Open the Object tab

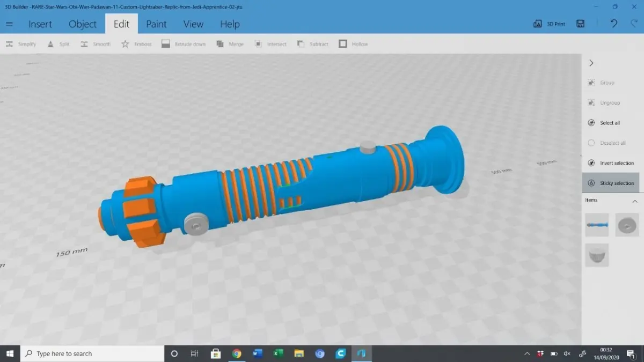[x=83, y=24]
